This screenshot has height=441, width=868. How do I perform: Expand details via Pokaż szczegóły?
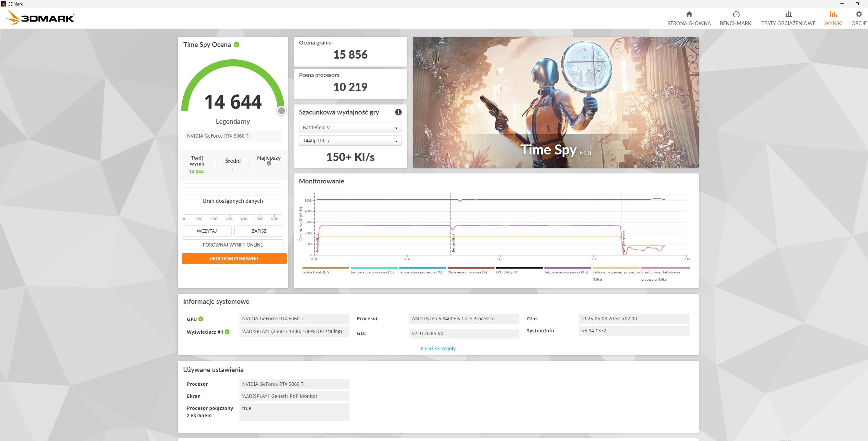tap(438, 349)
